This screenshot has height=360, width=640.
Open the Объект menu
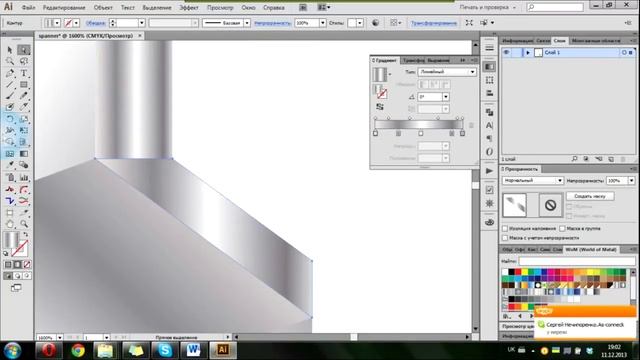[103, 7]
